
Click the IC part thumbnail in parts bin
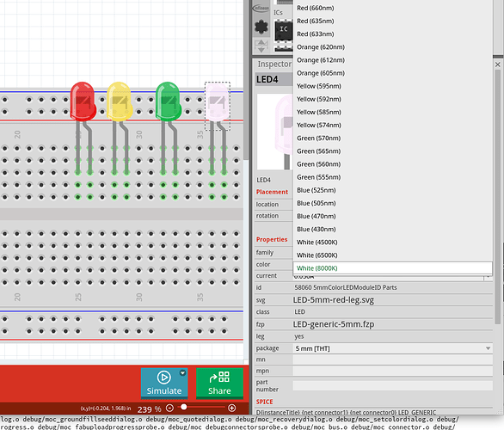pos(283,30)
